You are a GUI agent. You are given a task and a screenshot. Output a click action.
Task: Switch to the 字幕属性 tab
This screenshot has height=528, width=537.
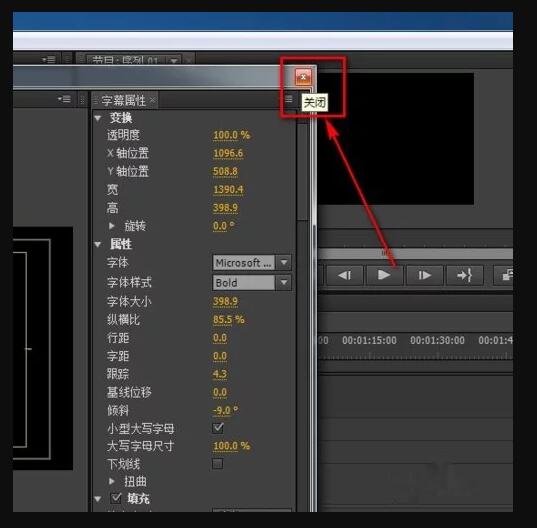coord(123,100)
